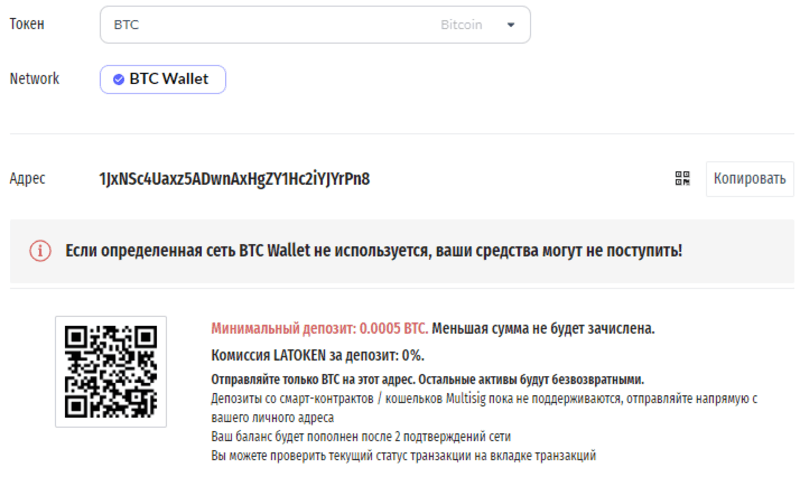
Task: Click the Multisig deposits notice line
Action: [484, 408]
